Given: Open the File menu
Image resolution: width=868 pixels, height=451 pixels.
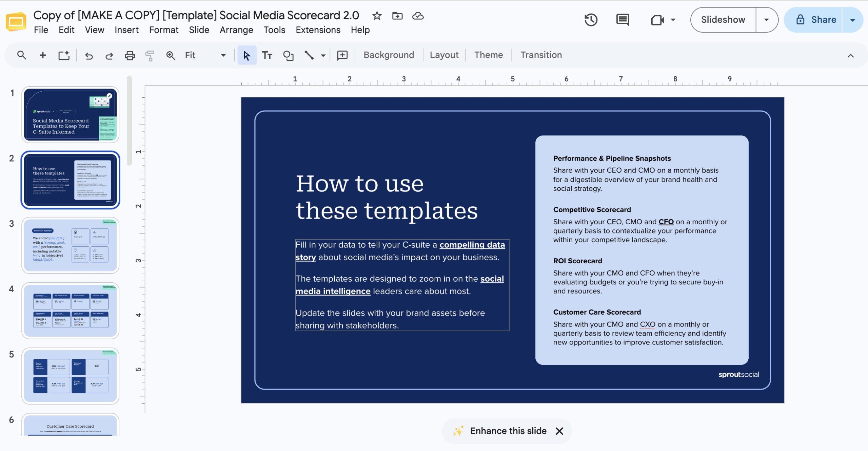Looking at the screenshot, I should 41,30.
